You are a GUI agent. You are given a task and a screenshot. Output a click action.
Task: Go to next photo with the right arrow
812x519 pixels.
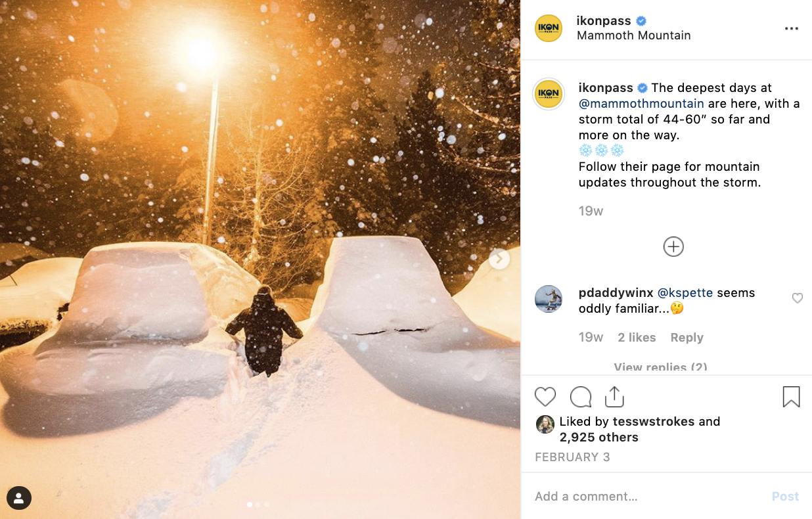pos(499,259)
